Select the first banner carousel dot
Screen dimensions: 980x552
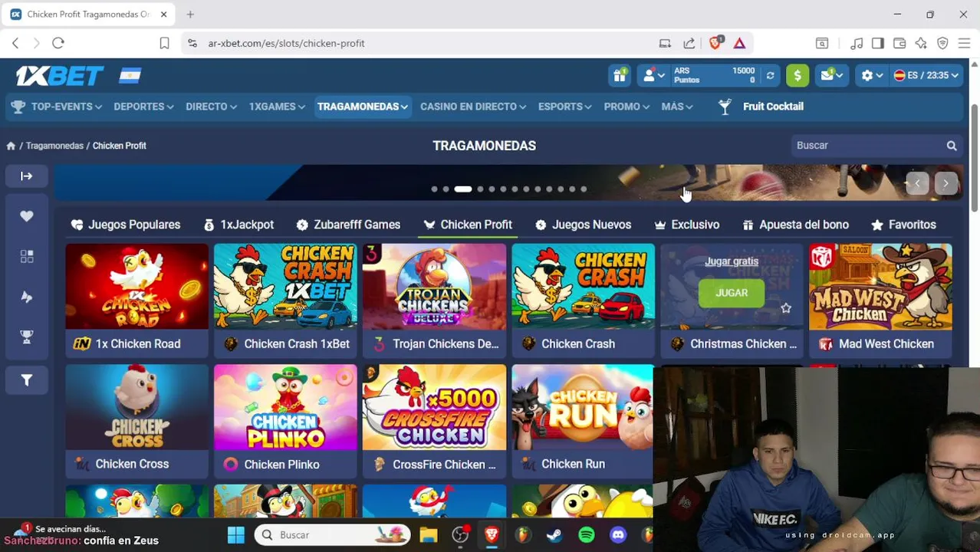434,189
